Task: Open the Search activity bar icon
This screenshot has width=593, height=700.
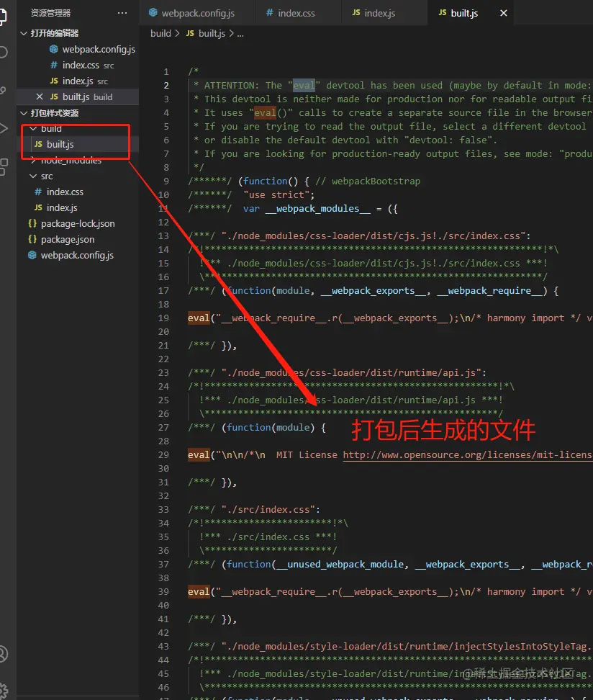Action: (x=3, y=53)
